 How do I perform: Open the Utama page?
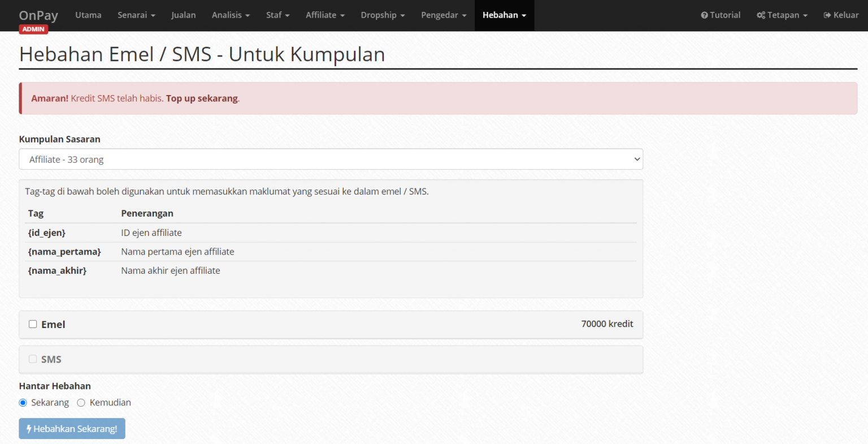pyautogui.click(x=88, y=15)
